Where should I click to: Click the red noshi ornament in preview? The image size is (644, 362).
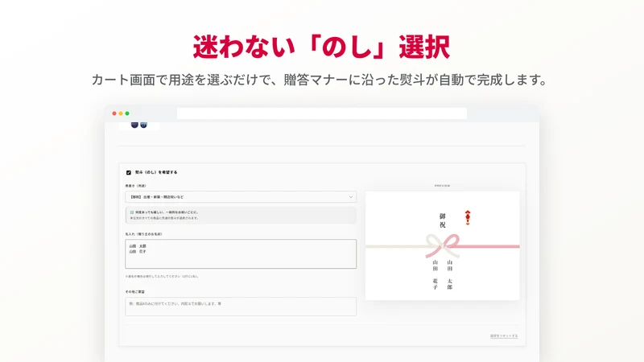tap(468, 217)
